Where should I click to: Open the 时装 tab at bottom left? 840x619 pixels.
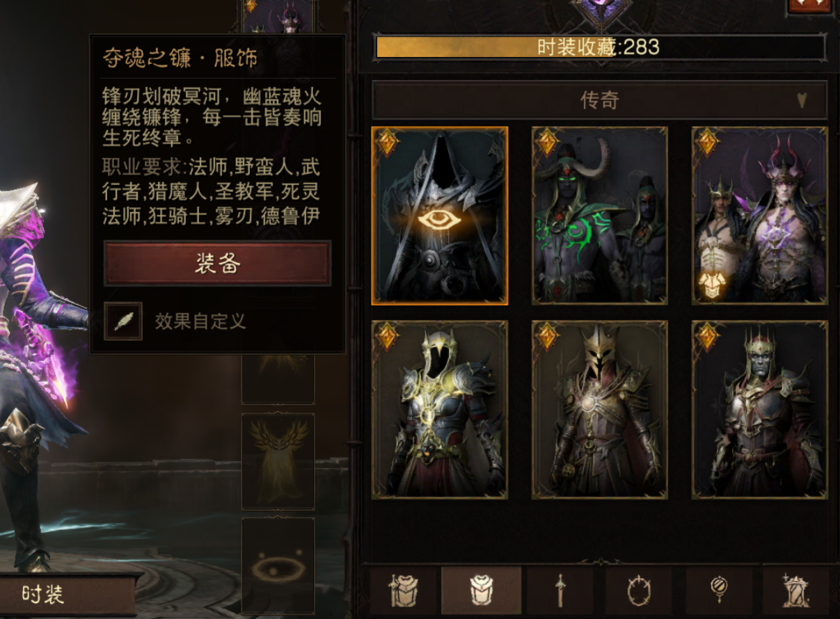(68, 595)
